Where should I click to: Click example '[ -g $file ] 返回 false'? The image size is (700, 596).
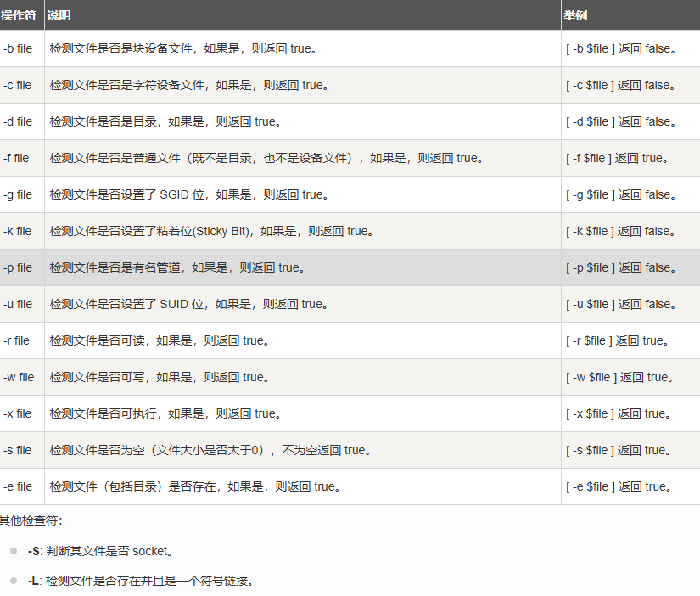[622, 194]
